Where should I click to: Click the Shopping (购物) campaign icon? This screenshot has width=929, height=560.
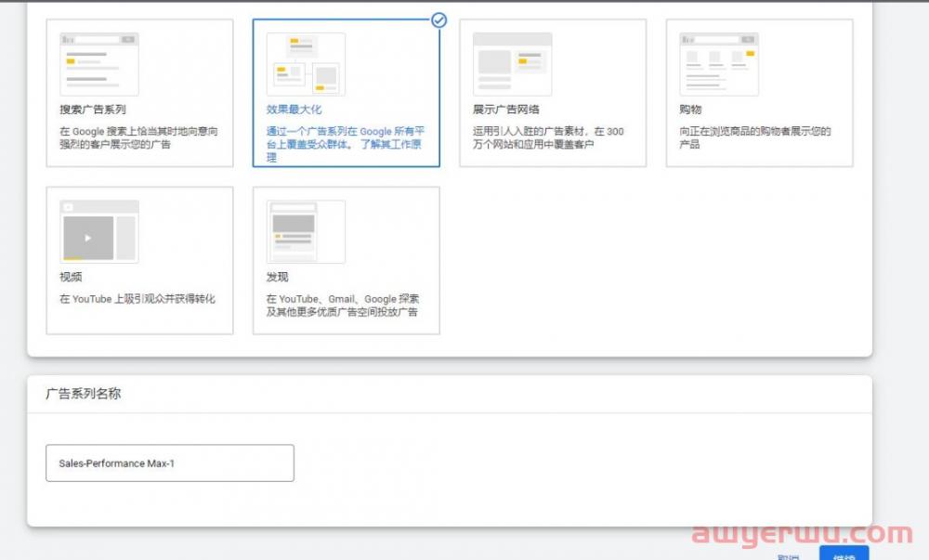[x=718, y=64]
